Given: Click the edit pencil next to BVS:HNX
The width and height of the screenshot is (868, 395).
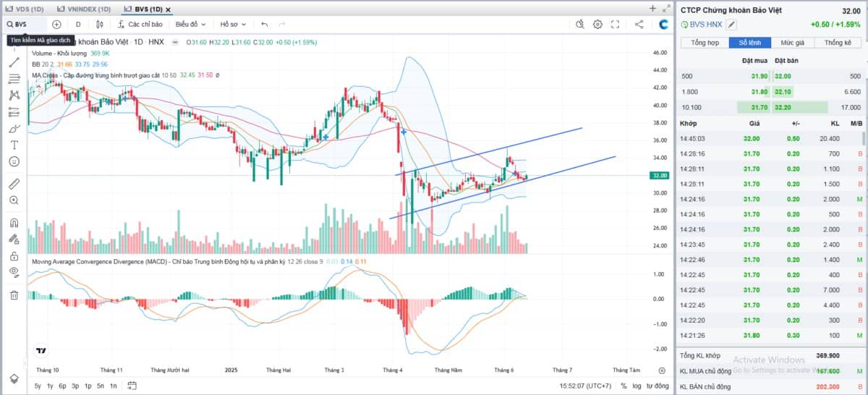Looking at the screenshot, I should point(731,25).
